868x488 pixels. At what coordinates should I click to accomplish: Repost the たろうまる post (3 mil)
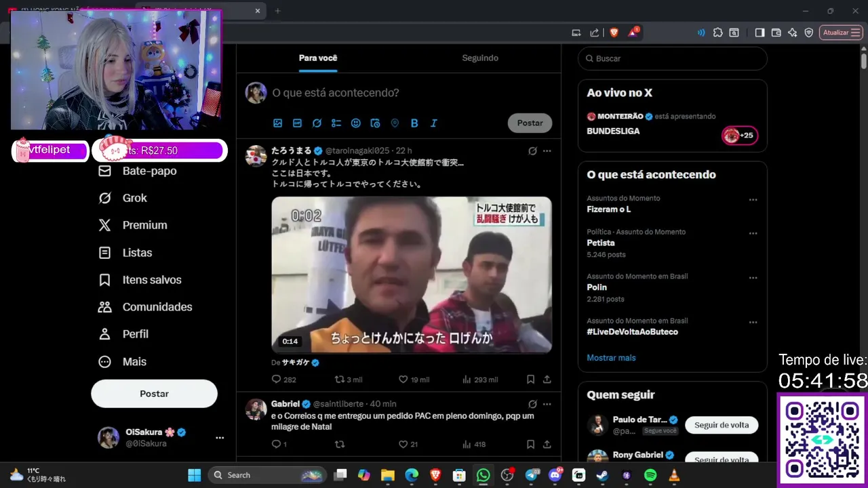coord(349,380)
